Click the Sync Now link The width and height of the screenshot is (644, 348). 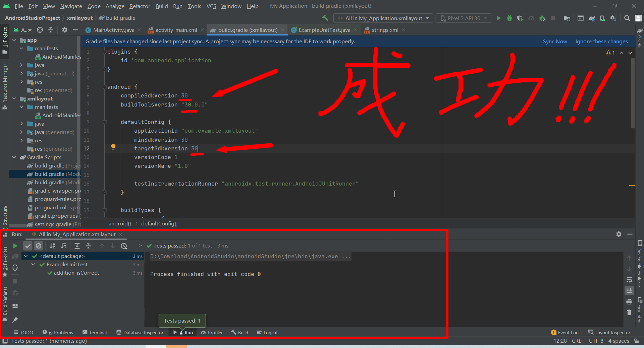[x=555, y=41]
